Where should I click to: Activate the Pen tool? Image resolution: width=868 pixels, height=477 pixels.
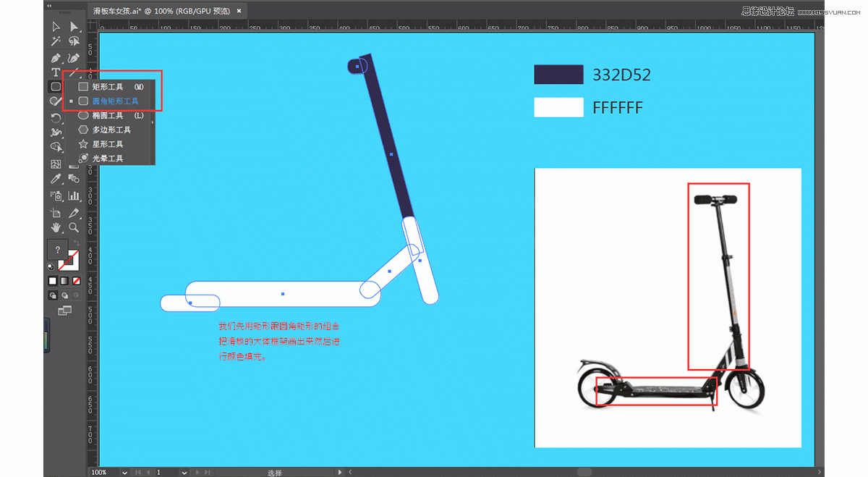click(x=56, y=58)
